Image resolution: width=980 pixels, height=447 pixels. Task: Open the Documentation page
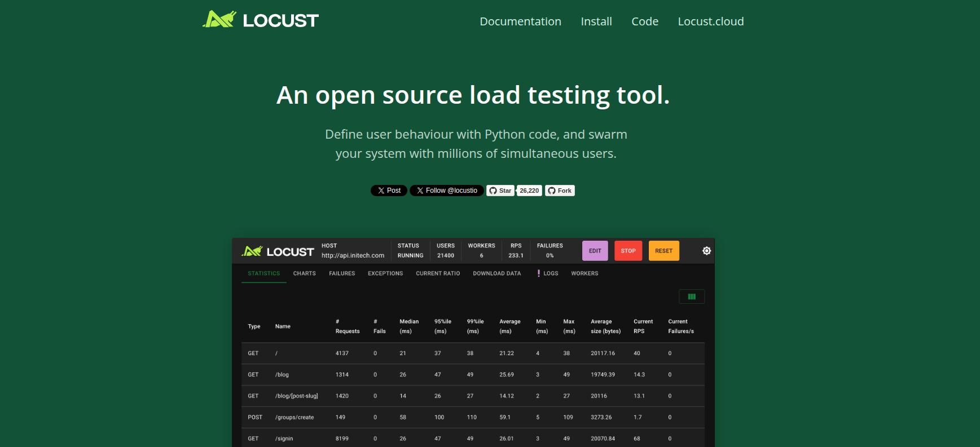tap(520, 21)
